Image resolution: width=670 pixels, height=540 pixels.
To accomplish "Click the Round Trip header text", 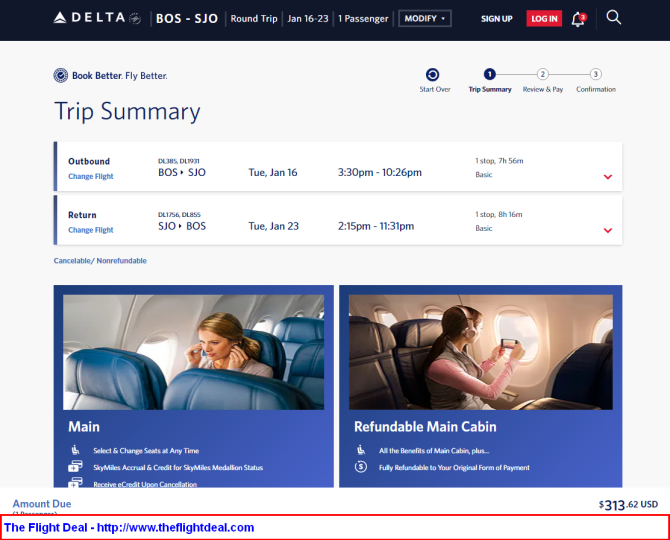I will tap(254, 19).
